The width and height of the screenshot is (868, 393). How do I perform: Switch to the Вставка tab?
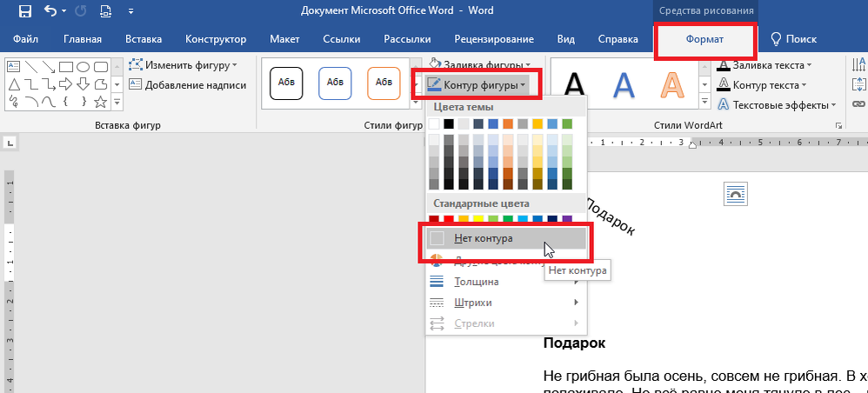[144, 39]
